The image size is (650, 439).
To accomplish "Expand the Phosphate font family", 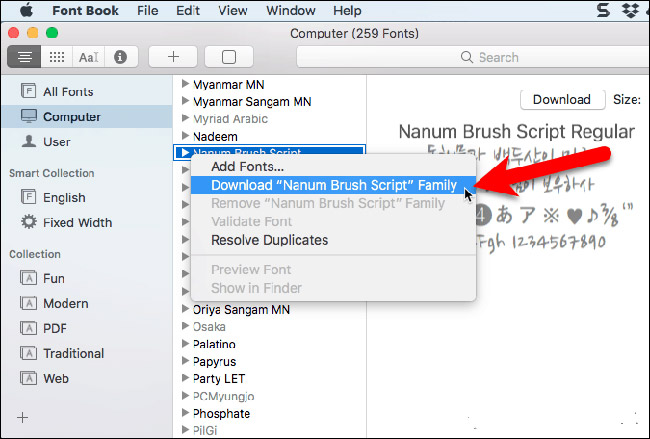I will [185, 412].
